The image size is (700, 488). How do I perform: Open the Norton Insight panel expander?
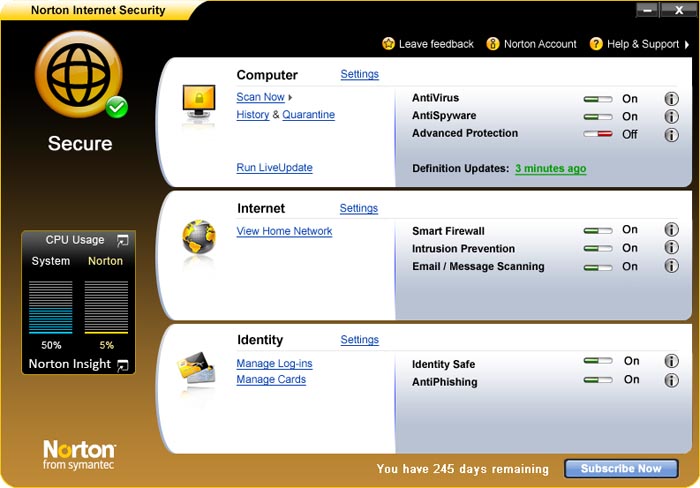[x=122, y=365]
